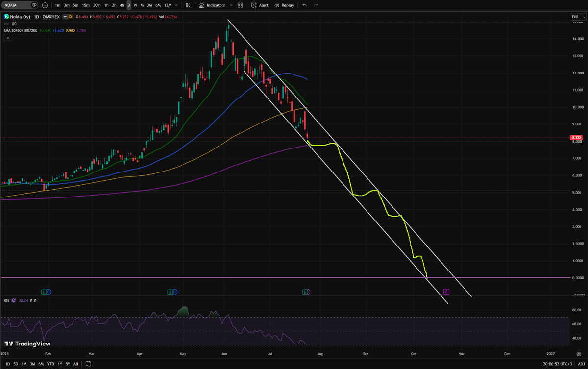Open the Indicators chart icon button
This screenshot has width=588, height=369.
[212, 5]
